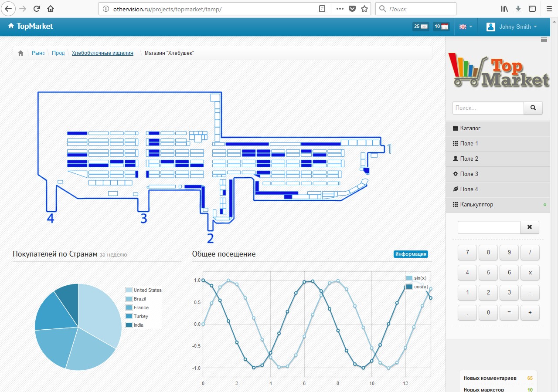Click the Информация button
The image size is (558, 392).
(x=411, y=254)
